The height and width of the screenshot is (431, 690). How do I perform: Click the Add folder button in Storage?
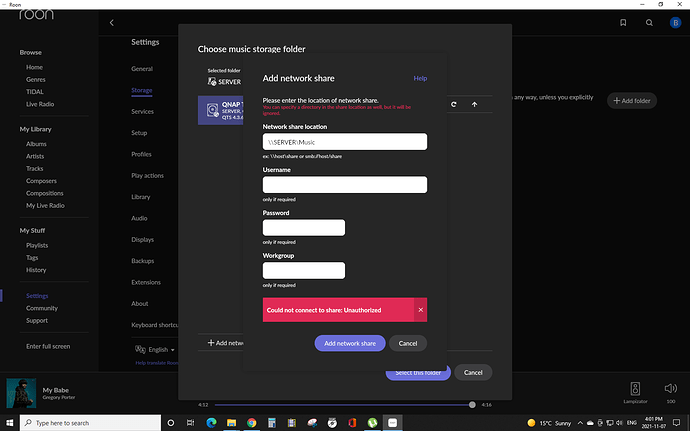632,101
